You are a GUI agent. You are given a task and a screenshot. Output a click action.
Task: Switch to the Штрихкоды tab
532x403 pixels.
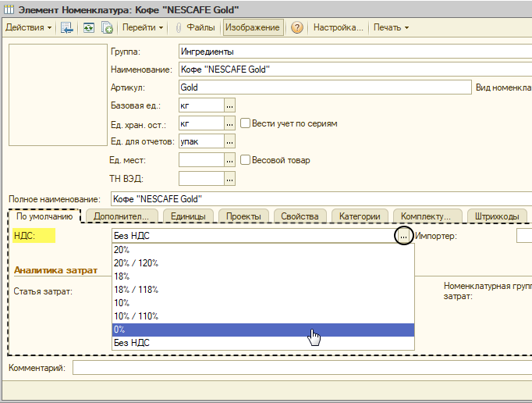point(497,216)
